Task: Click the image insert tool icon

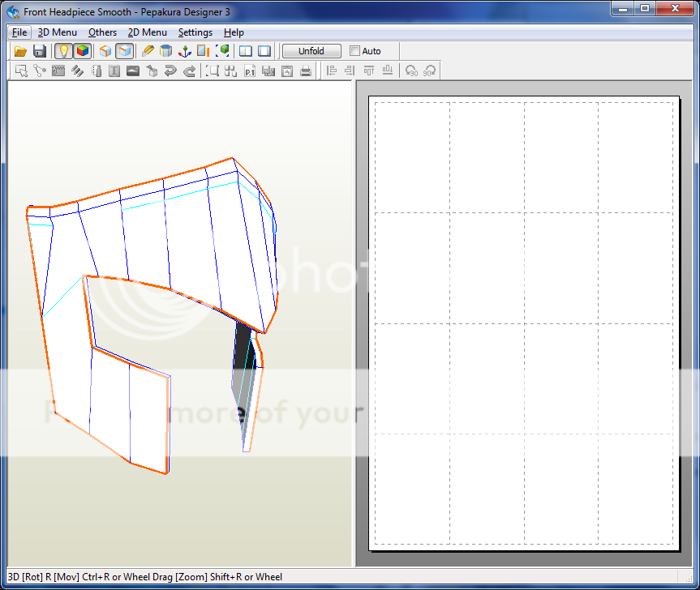Action: pos(133,71)
